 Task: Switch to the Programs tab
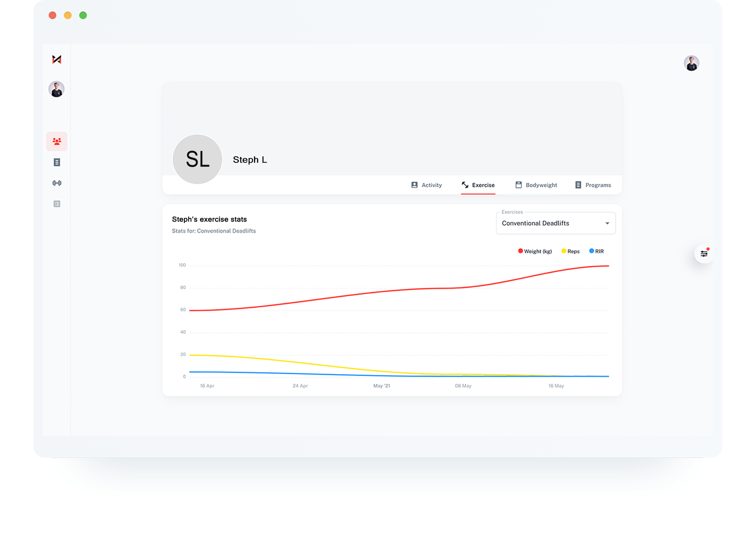tap(593, 185)
